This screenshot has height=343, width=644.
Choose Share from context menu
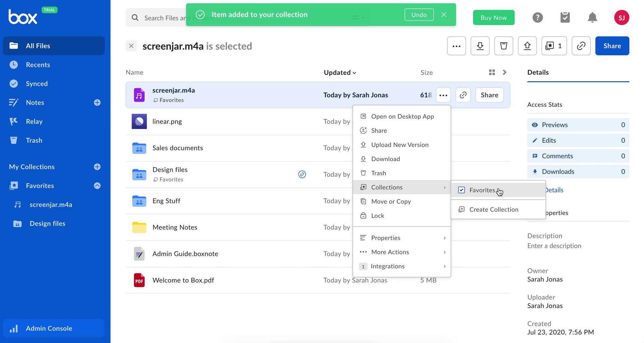click(402, 131)
